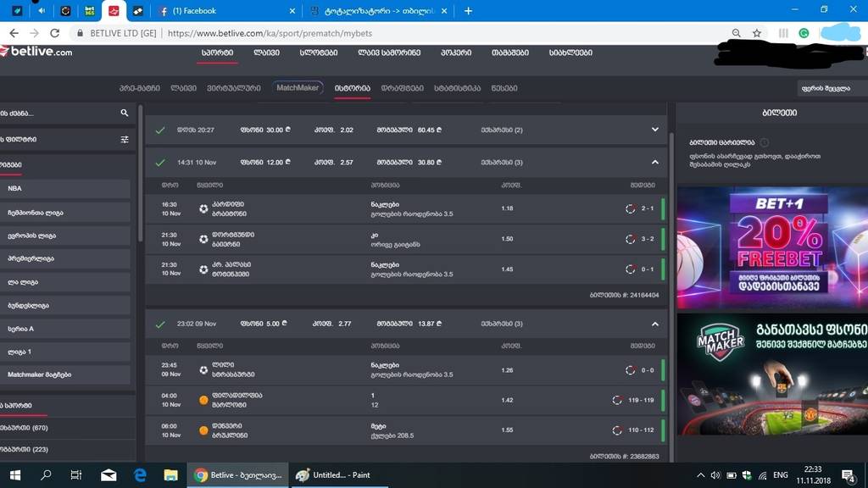Viewport: 868px width, 488px height.
Task: Click the info icon beside ბილეთი ცარიელია
Action: [x=764, y=142]
